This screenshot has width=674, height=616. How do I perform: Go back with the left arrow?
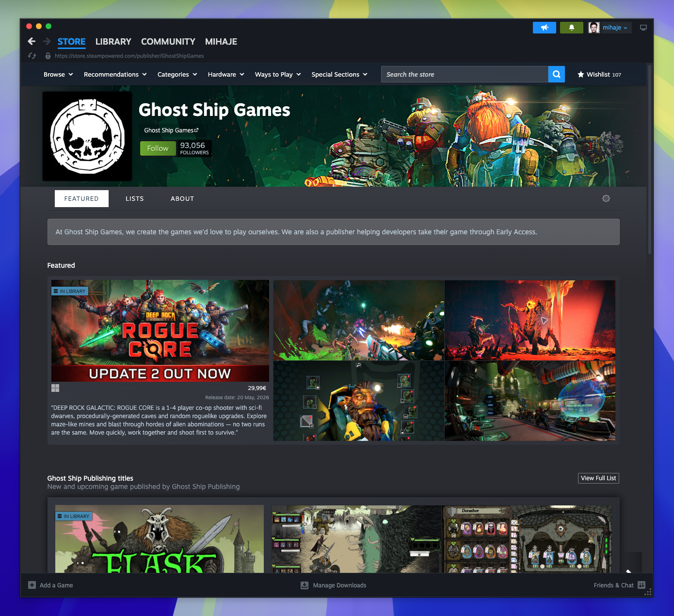(x=32, y=41)
